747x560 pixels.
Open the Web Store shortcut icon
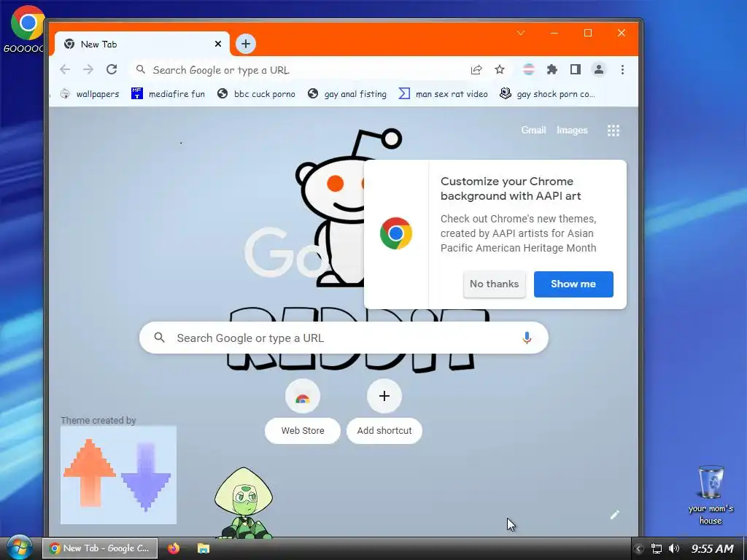coord(303,396)
